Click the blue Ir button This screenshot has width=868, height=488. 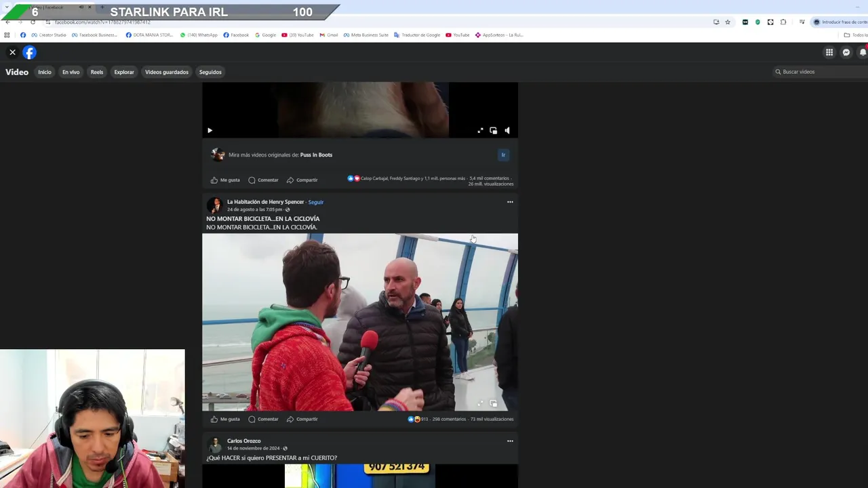coord(503,155)
